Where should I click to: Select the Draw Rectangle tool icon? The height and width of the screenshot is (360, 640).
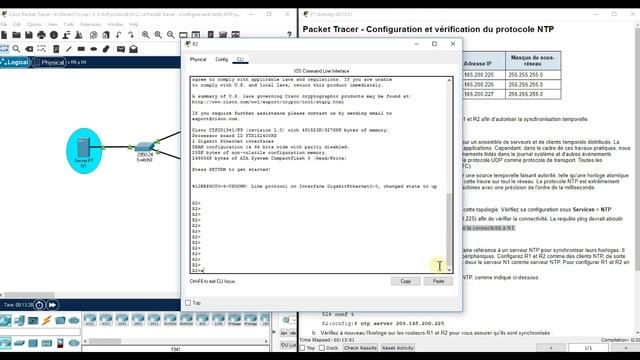81,49
